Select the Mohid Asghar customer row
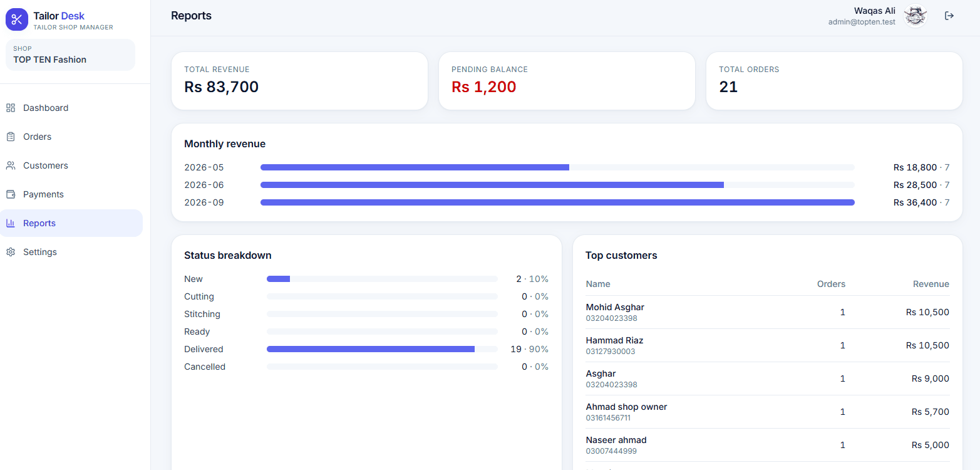Image resolution: width=980 pixels, height=470 pixels. [767, 312]
